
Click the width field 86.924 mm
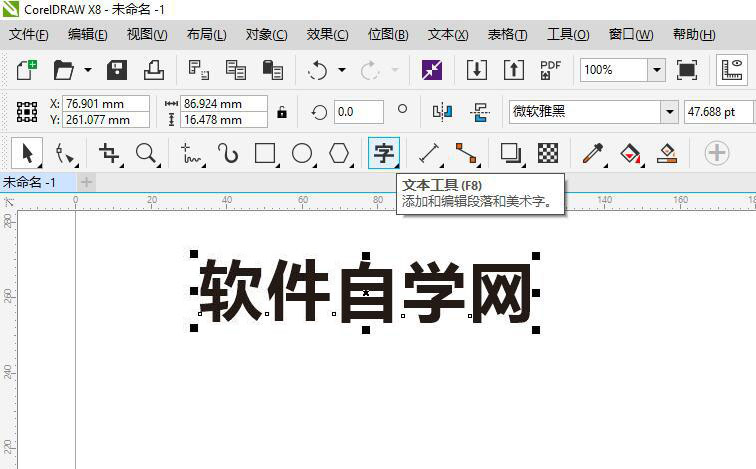coord(223,104)
